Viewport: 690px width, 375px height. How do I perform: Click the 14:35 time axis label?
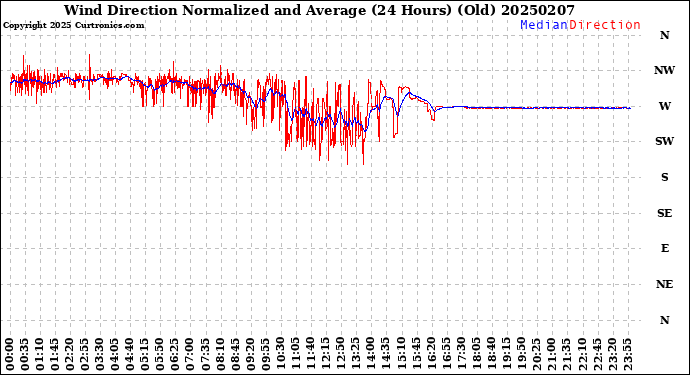tap(386, 355)
